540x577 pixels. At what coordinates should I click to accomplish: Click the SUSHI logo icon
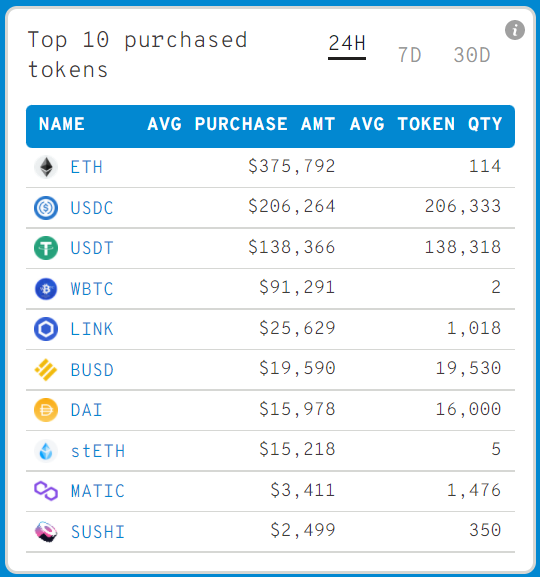coord(46,532)
